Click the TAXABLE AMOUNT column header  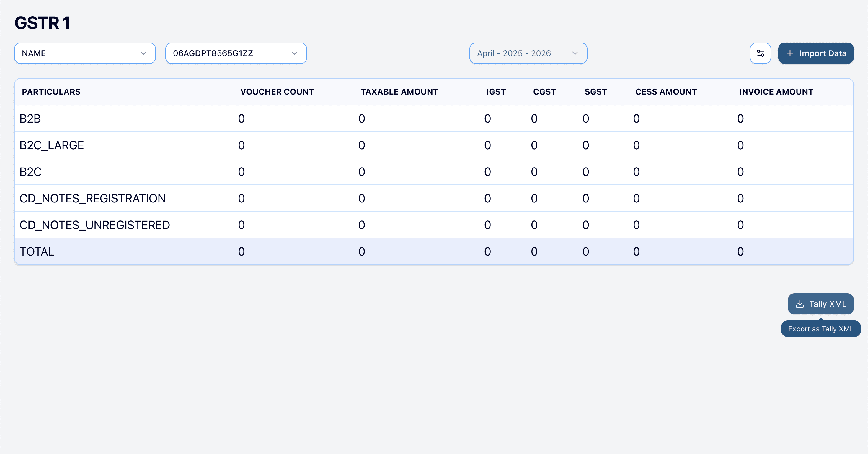(x=399, y=91)
